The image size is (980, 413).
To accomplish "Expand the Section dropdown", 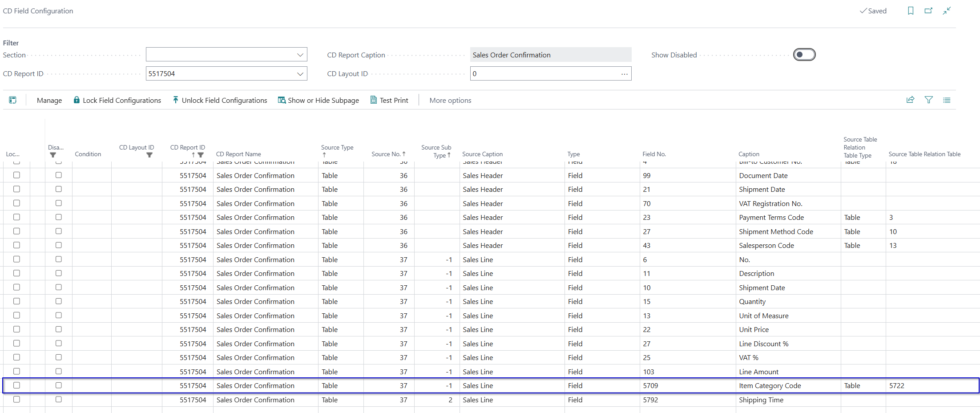I will [300, 55].
